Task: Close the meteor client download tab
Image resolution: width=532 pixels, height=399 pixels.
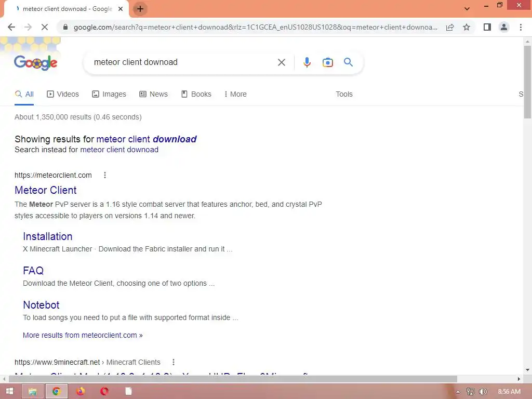Action: point(121,9)
